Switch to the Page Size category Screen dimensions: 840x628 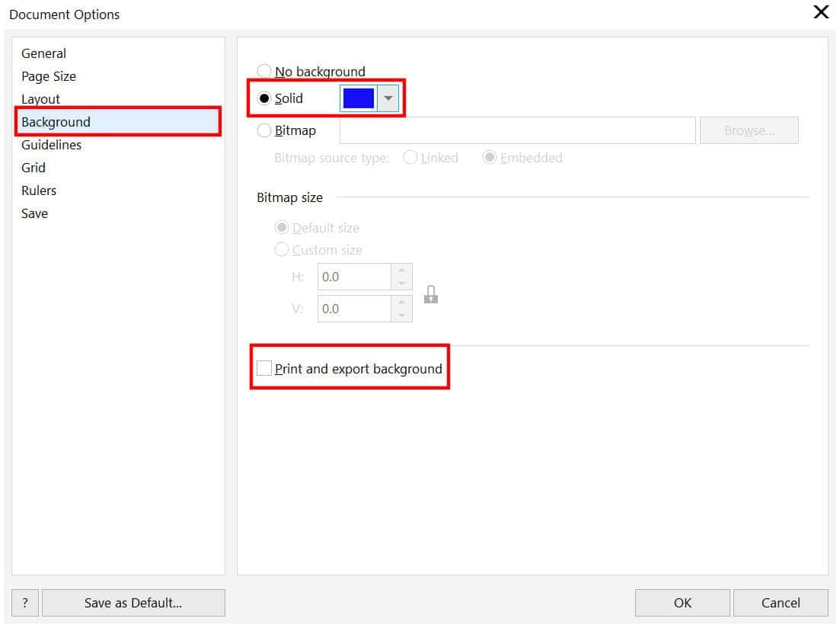tap(49, 76)
